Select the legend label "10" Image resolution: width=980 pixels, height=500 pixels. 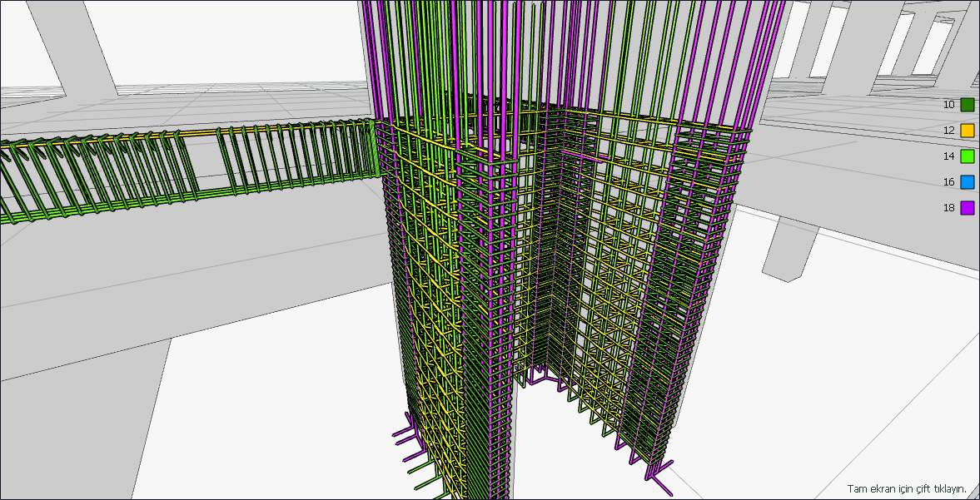pos(949,105)
